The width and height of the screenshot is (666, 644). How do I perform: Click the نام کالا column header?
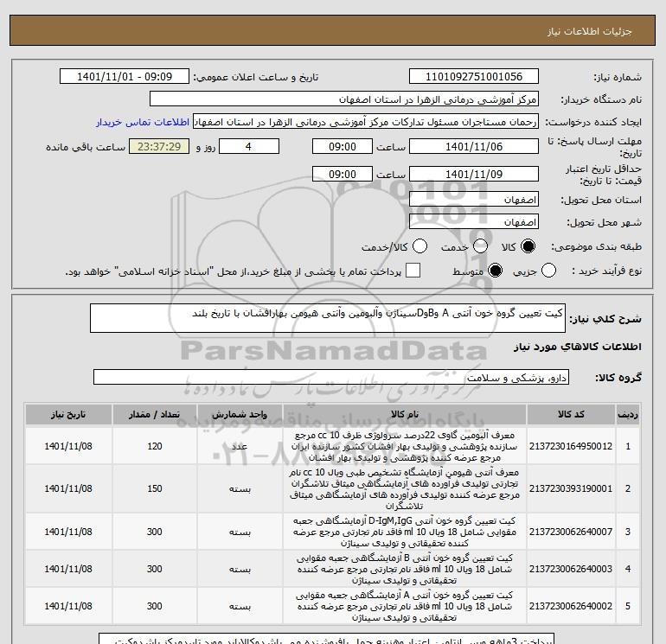(x=405, y=414)
